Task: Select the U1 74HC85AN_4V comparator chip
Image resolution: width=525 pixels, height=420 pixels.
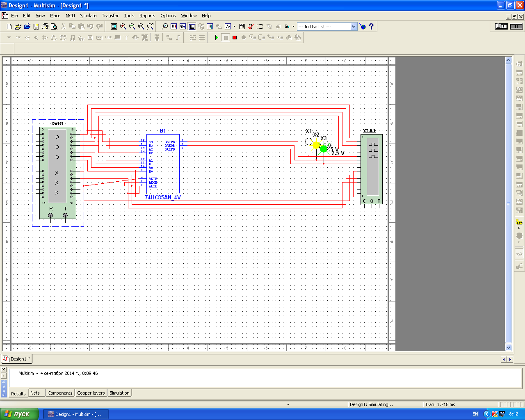Action: [163, 164]
